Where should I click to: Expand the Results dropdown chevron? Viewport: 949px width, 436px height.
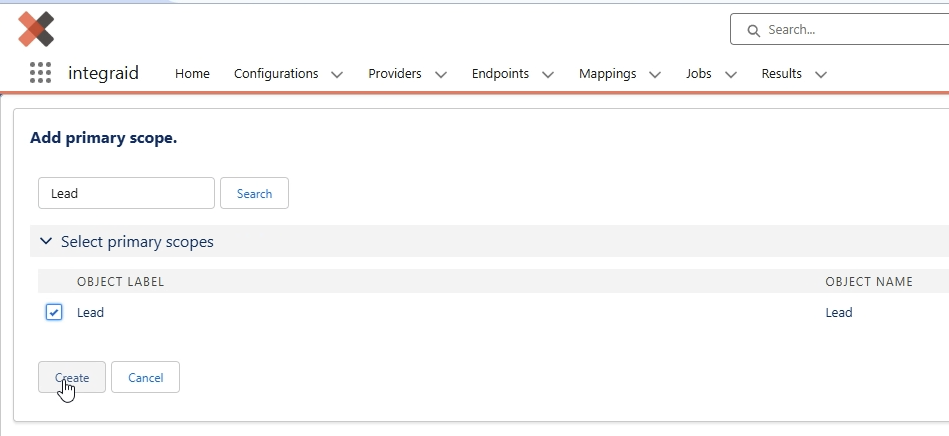pyautogui.click(x=821, y=74)
